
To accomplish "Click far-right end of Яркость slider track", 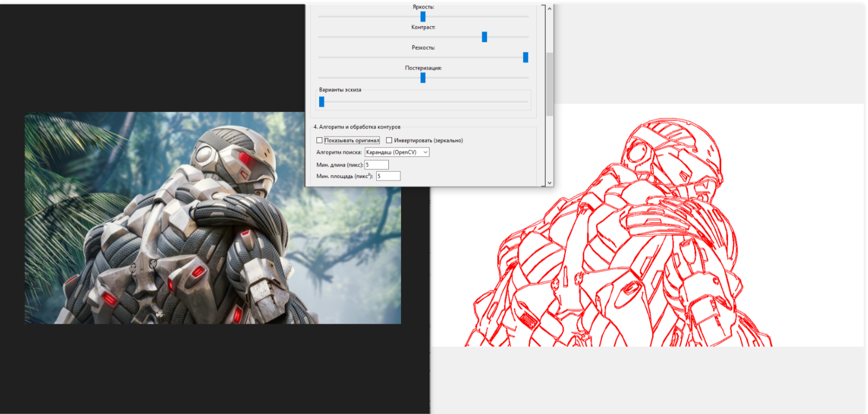I will [x=527, y=17].
